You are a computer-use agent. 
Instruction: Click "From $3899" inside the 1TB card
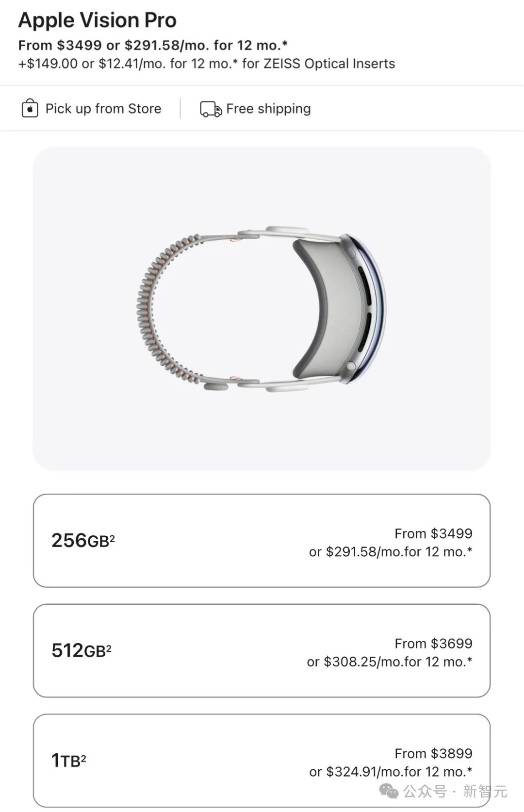[x=433, y=753]
